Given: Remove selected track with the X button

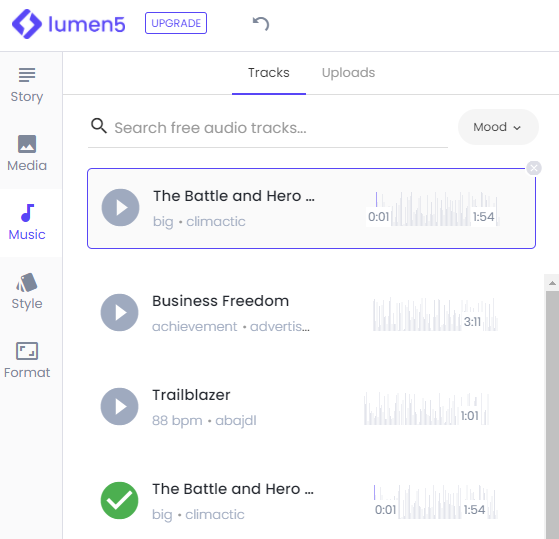Looking at the screenshot, I should 534,168.
